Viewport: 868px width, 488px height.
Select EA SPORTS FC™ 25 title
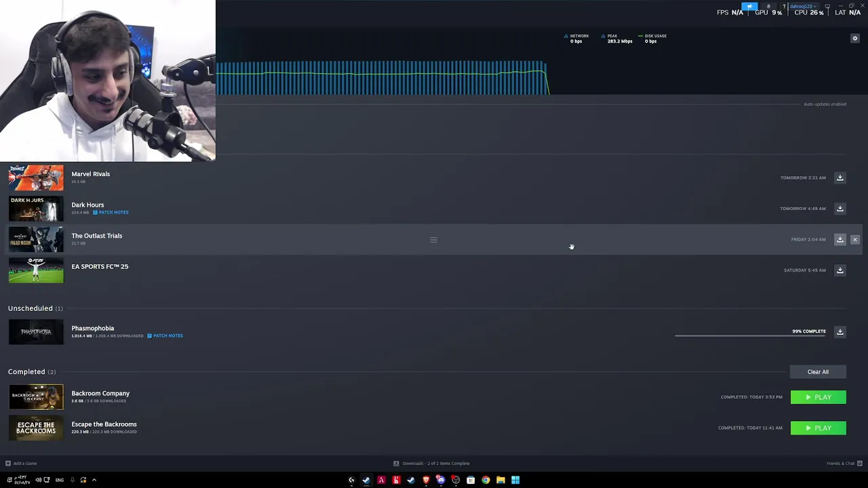(x=100, y=266)
